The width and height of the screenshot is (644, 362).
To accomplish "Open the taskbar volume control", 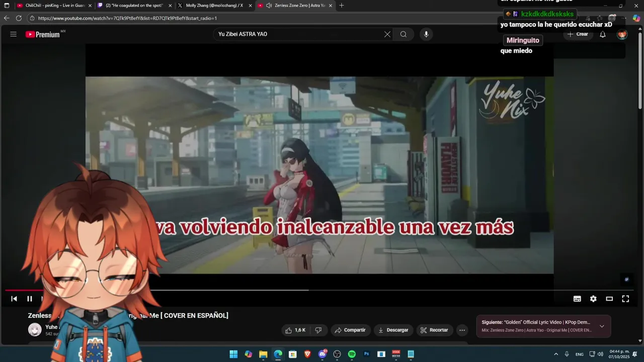I will click(600, 354).
